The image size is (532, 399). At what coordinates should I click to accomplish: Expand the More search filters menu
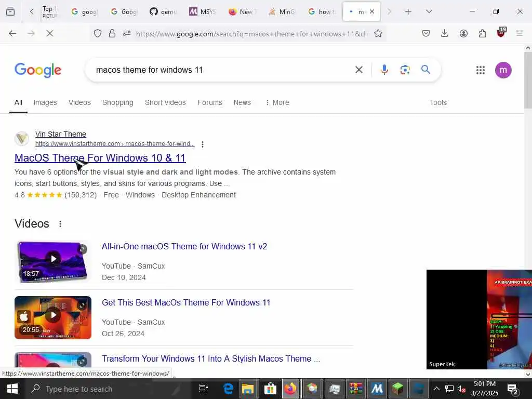pos(277,102)
